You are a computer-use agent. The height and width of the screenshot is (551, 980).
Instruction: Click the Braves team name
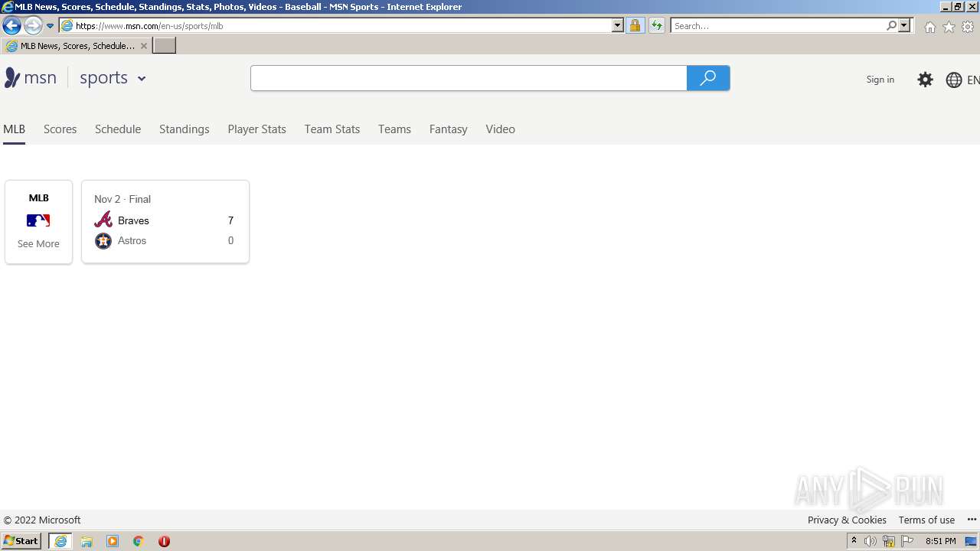(x=133, y=220)
